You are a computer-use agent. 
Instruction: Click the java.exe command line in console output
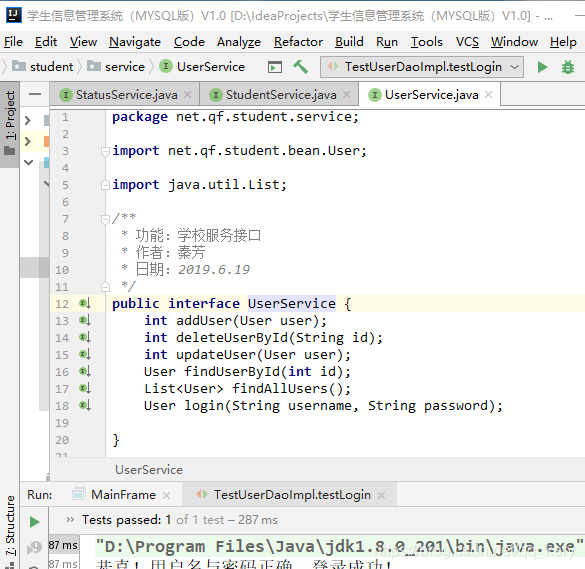(x=340, y=546)
